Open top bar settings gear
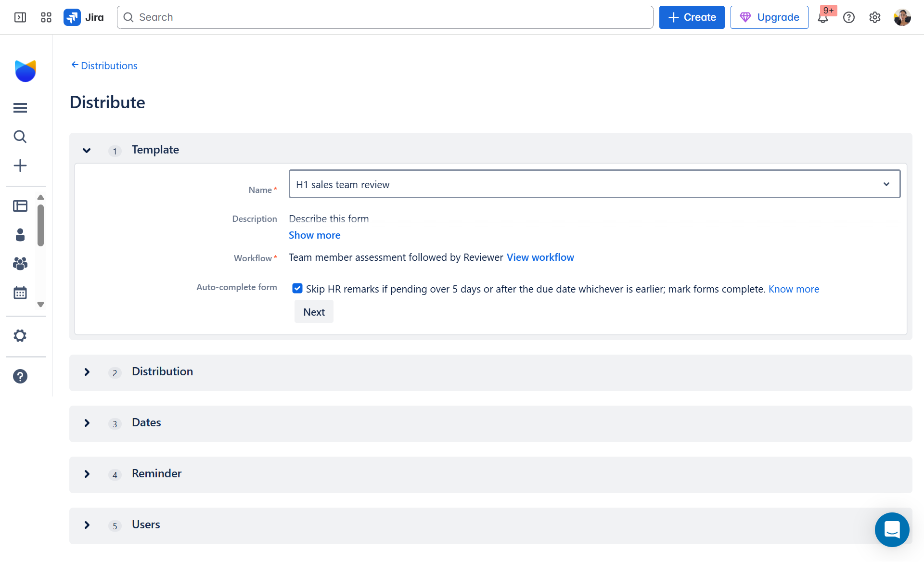 (x=875, y=17)
